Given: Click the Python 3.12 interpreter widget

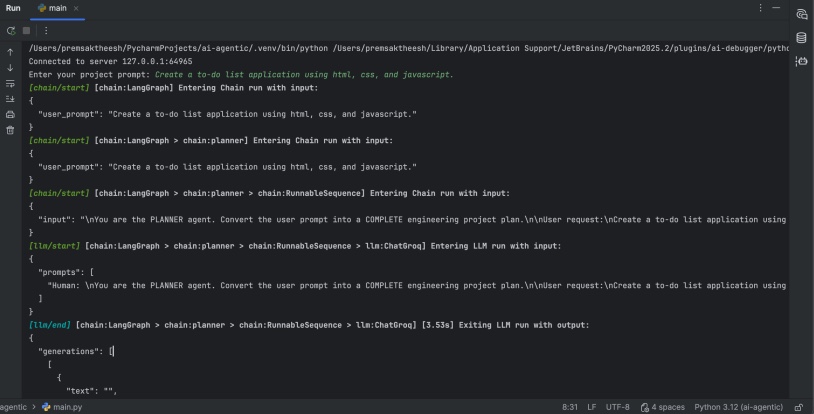Looking at the screenshot, I should [x=739, y=407].
